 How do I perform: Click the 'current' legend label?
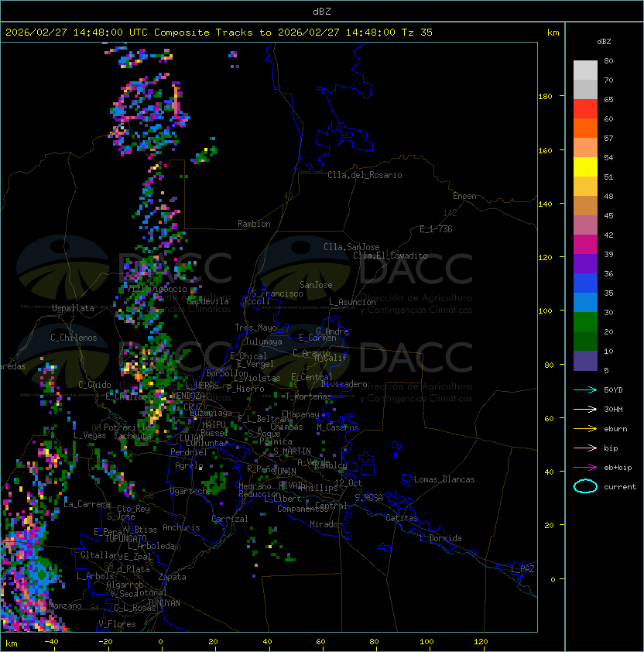click(620, 487)
